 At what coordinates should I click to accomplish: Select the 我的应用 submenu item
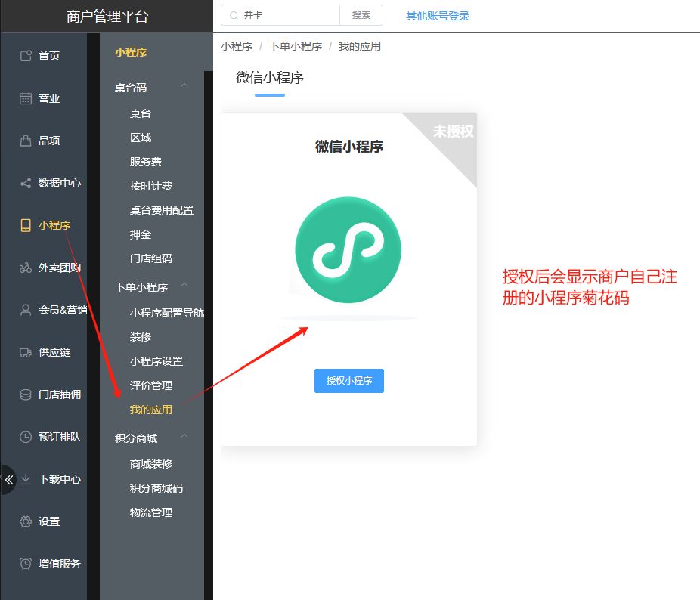(151, 410)
